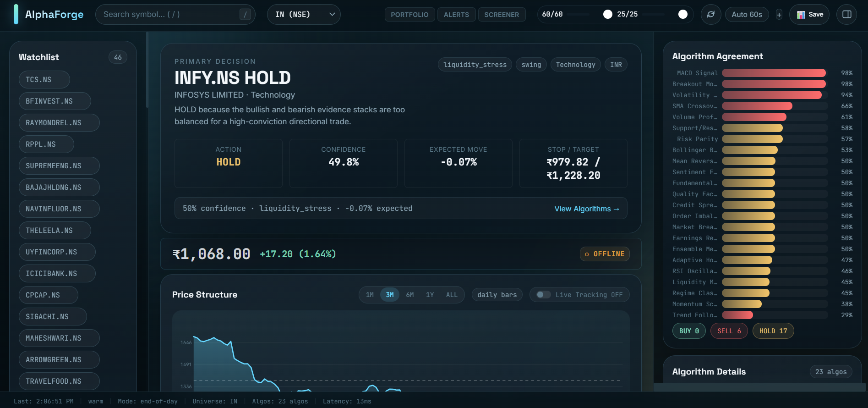The image size is (868, 408).
Task: Click the Technology sector tag
Action: 576,65
